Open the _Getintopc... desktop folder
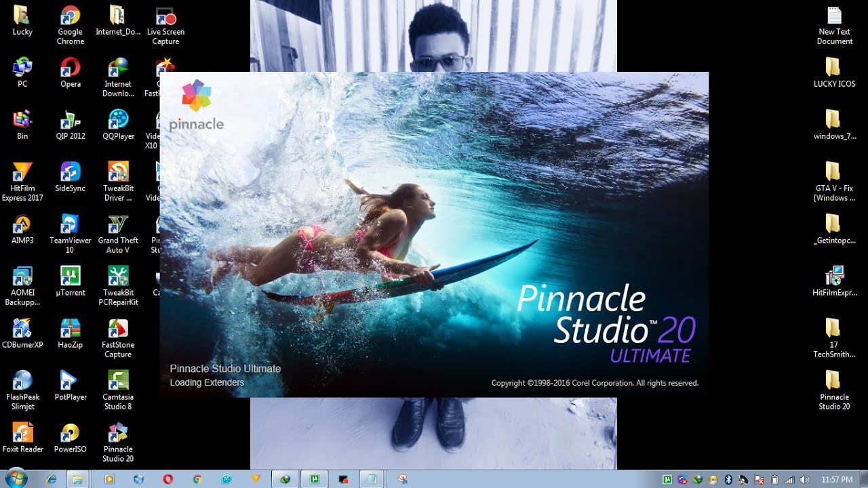 [x=834, y=229]
